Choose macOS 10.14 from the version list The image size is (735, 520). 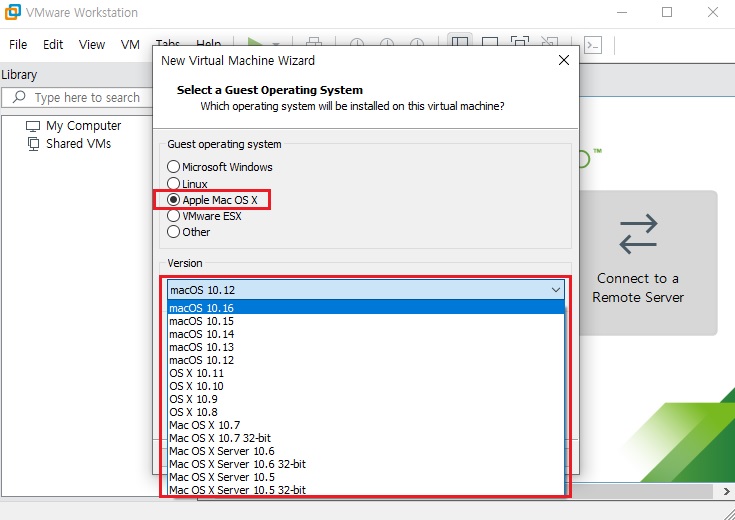[x=366, y=334]
